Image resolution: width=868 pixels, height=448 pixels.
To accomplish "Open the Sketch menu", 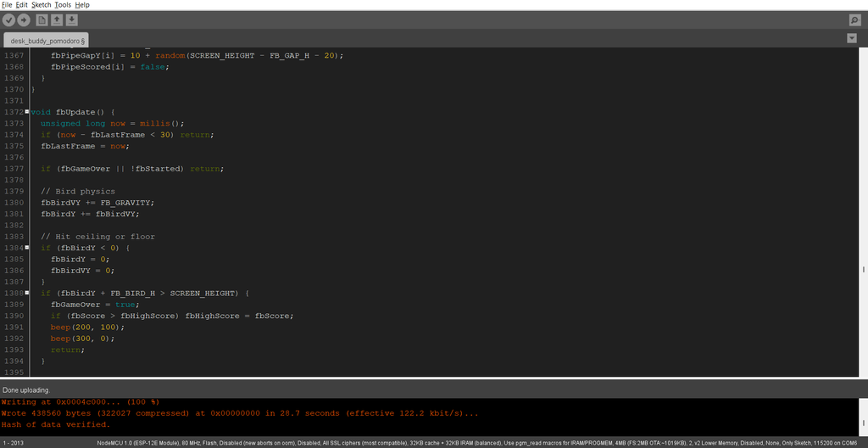I will point(42,4).
